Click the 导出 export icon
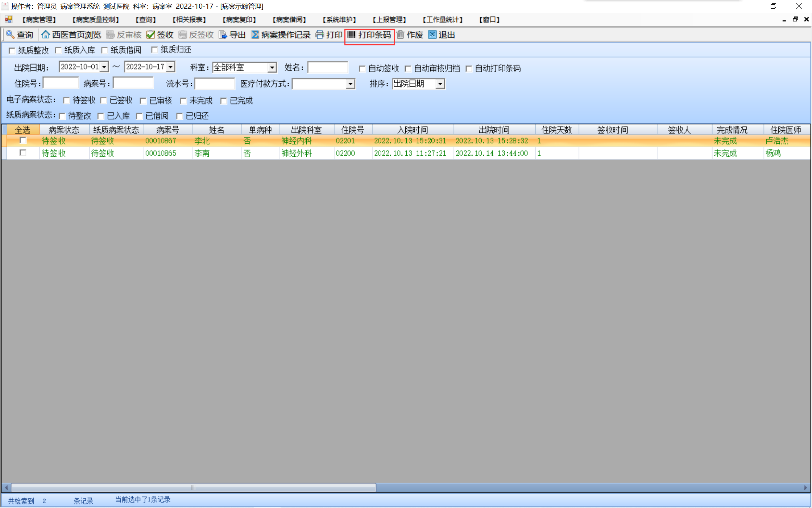Viewport: 812px width, 508px height. click(223, 35)
